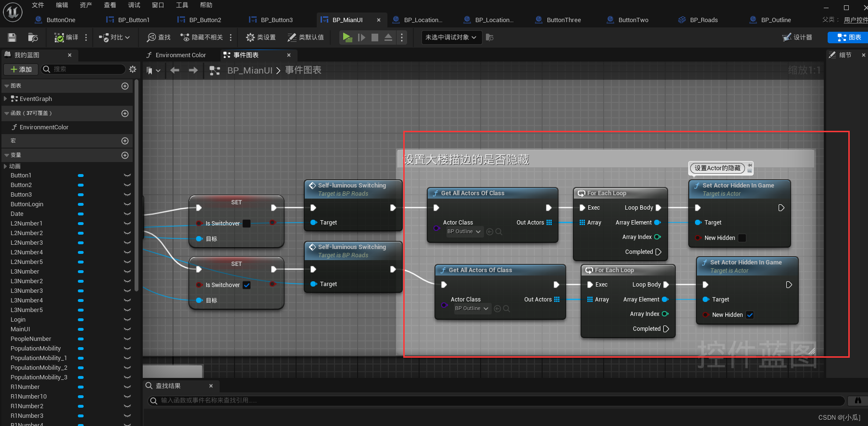The height and width of the screenshot is (426, 868).
Task: Open BP Outline class dropdown in the upper Get All Actors node
Action: pyautogui.click(x=464, y=232)
